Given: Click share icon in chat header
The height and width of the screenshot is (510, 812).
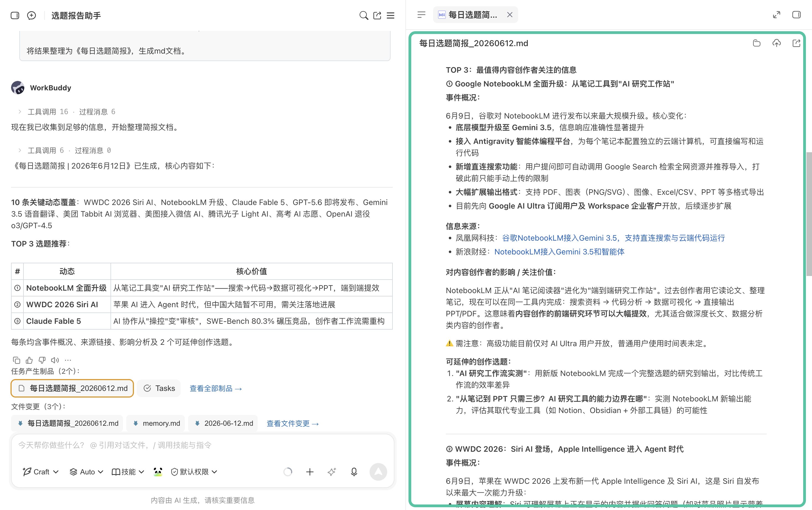Looking at the screenshot, I should (x=377, y=15).
